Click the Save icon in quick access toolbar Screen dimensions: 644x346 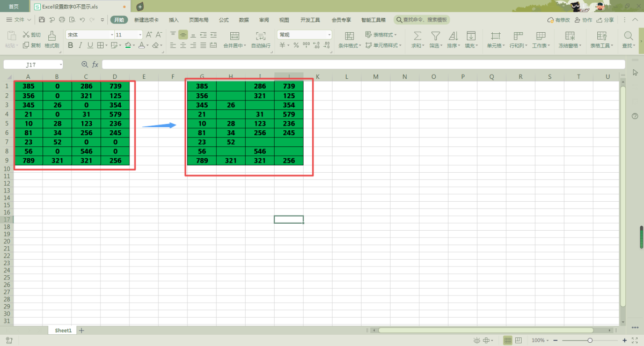pos(42,20)
